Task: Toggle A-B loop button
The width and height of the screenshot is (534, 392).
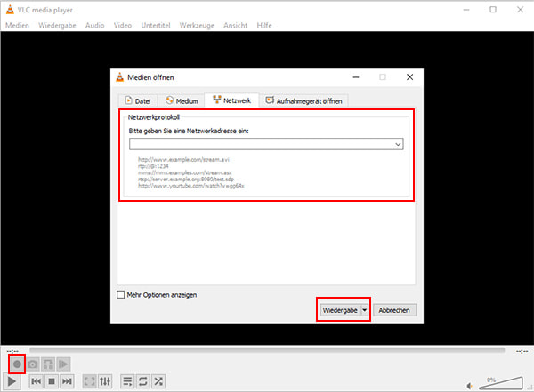Action: [48, 364]
